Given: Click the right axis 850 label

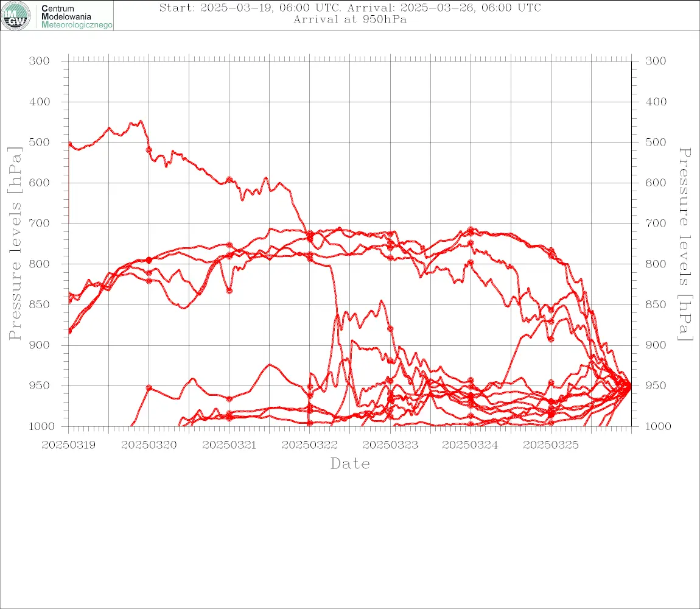Looking at the screenshot, I should coord(656,304).
